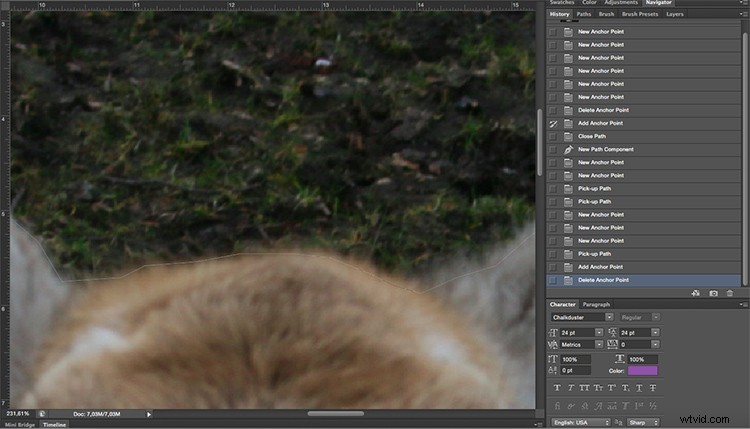Switch to the Paragraph tab
Viewport: 750px width, 429px height.
(x=596, y=305)
